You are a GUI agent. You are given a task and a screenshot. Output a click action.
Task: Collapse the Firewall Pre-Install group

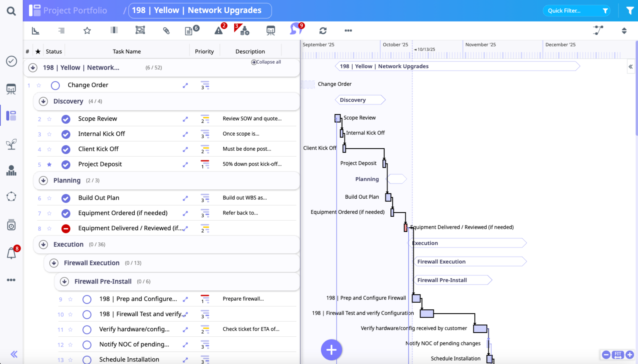pos(64,281)
